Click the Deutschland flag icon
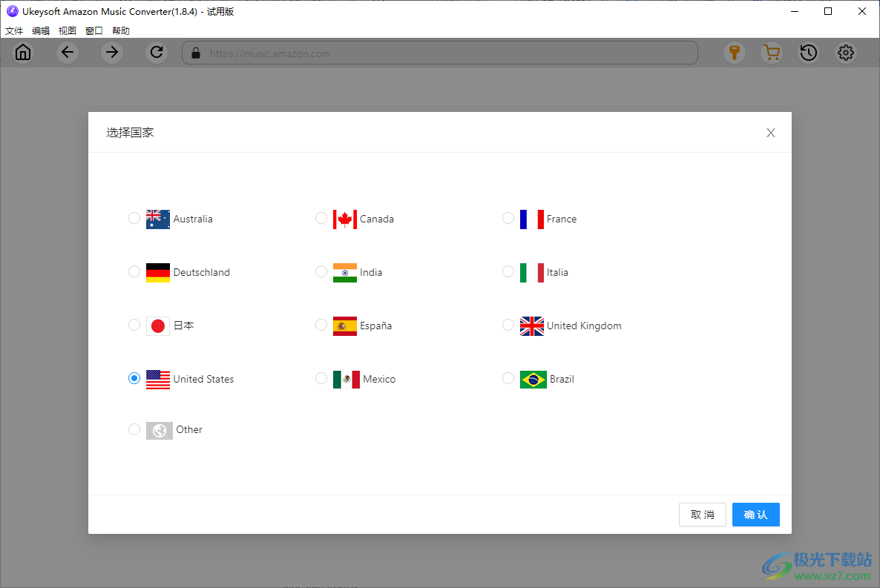The height and width of the screenshot is (588, 880). click(158, 273)
